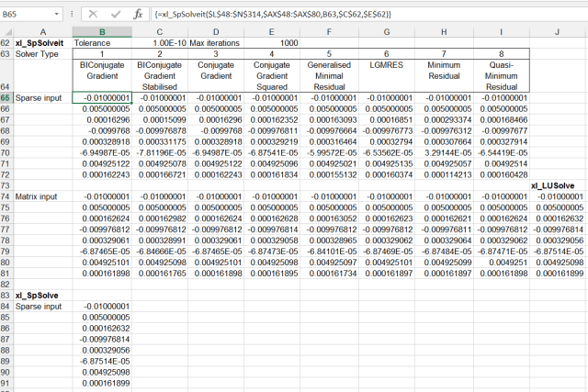Select cell F81 value 0.000161734

(329, 274)
